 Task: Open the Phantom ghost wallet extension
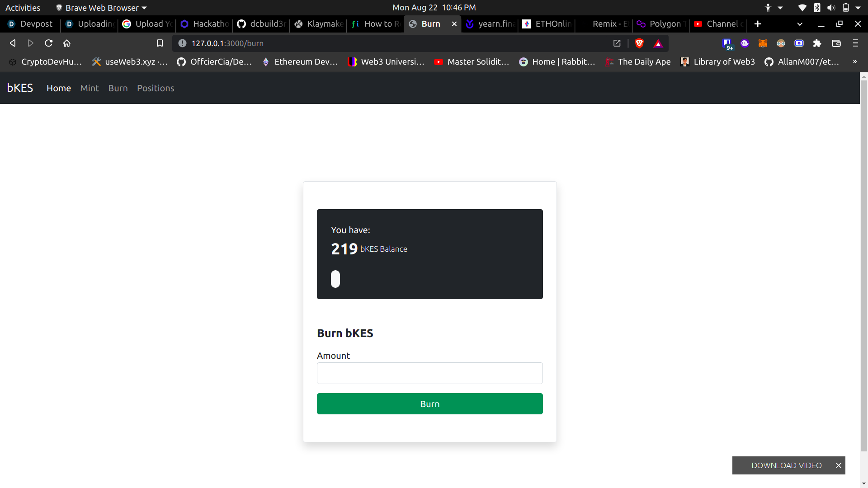click(x=745, y=43)
